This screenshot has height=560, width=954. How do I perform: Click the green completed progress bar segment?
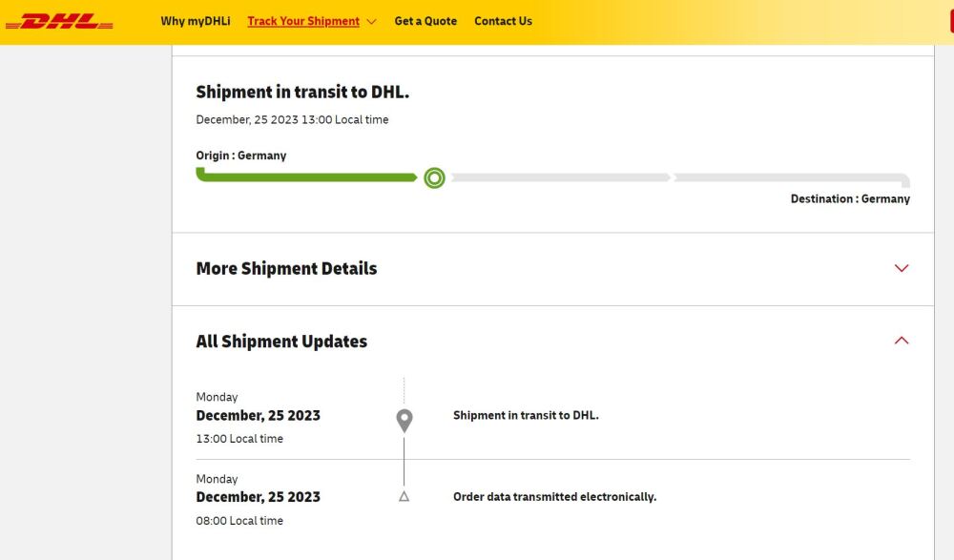point(306,176)
